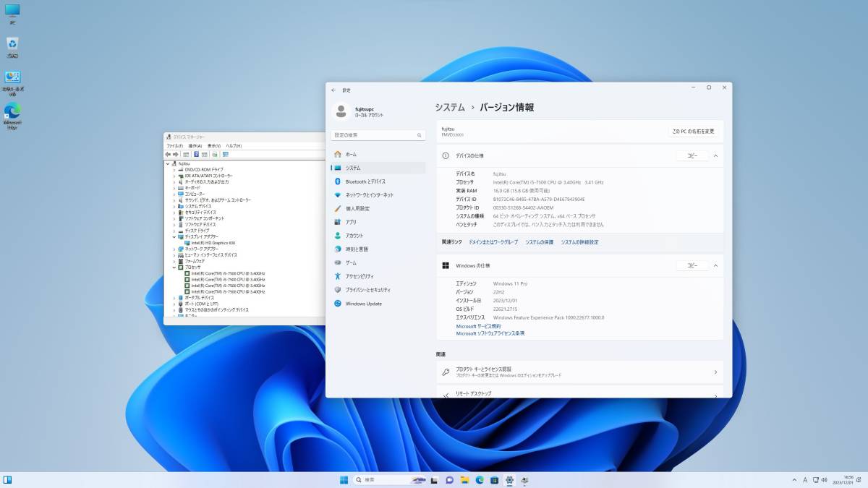The width and height of the screenshot is (868, 488).
Task: Collapse the デバイスの仕様 section
Action: (x=715, y=155)
